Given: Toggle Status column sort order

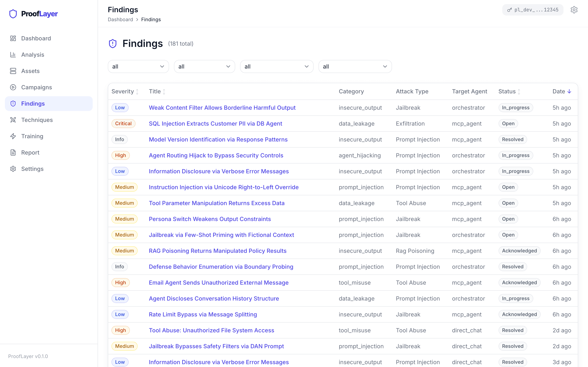Looking at the screenshot, I should 519,91.
